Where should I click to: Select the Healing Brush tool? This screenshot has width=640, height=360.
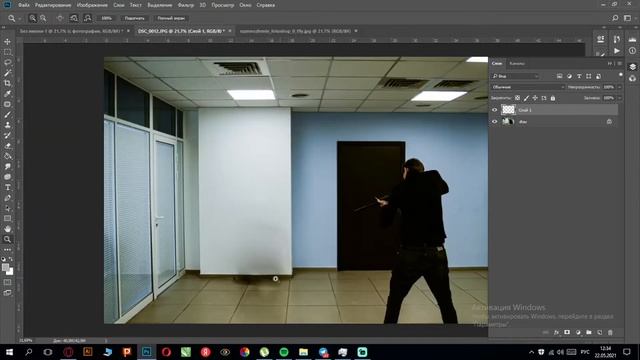(7, 104)
